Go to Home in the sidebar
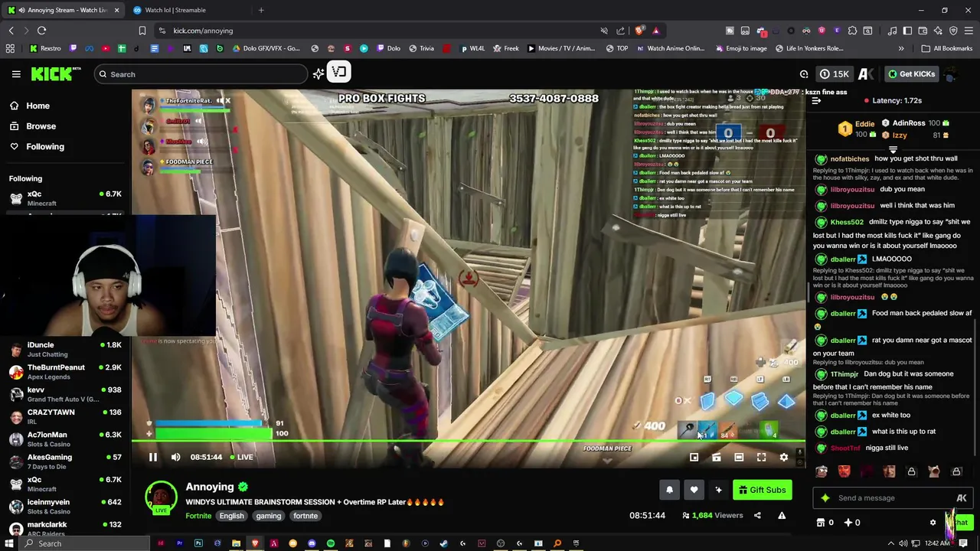Viewport: 980px width, 551px height. coord(38,106)
